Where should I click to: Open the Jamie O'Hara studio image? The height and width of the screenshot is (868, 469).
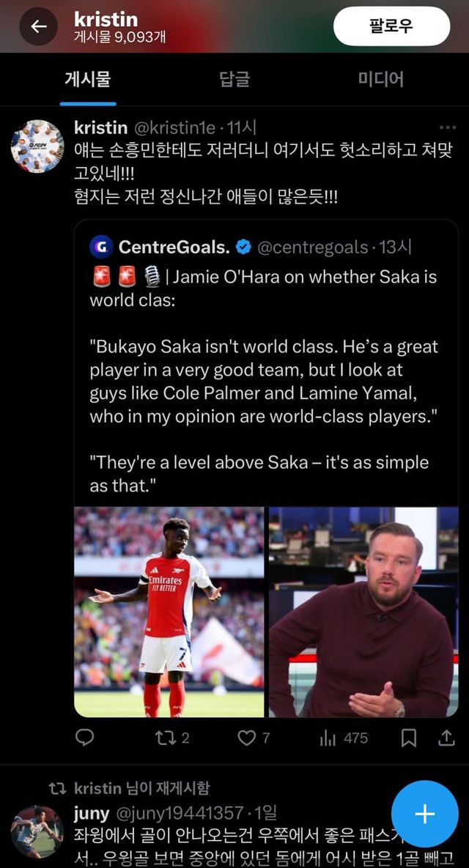tap(363, 612)
